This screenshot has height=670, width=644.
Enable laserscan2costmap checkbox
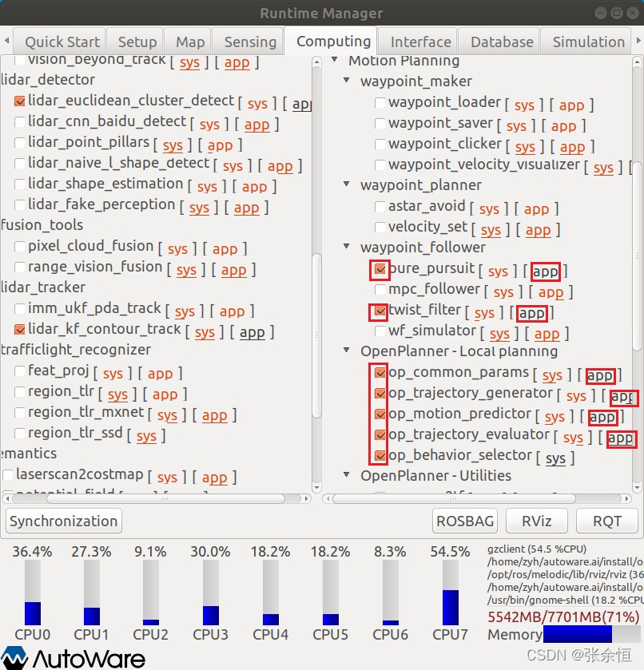click(8, 475)
